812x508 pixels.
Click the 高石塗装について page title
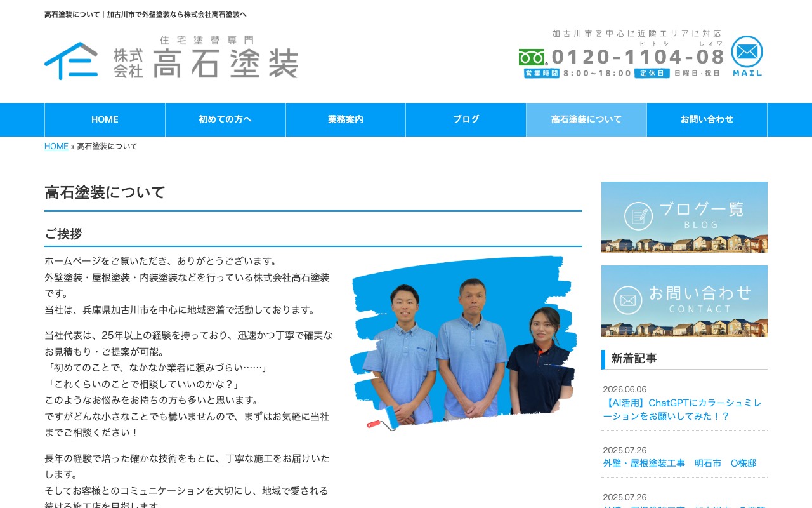pyautogui.click(x=105, y=192)
